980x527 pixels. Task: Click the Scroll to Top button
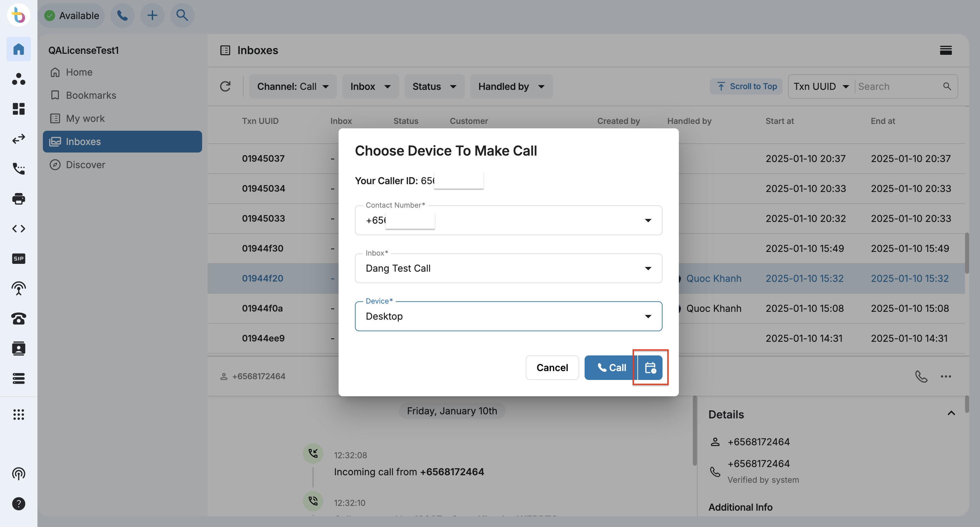point(746,86)
